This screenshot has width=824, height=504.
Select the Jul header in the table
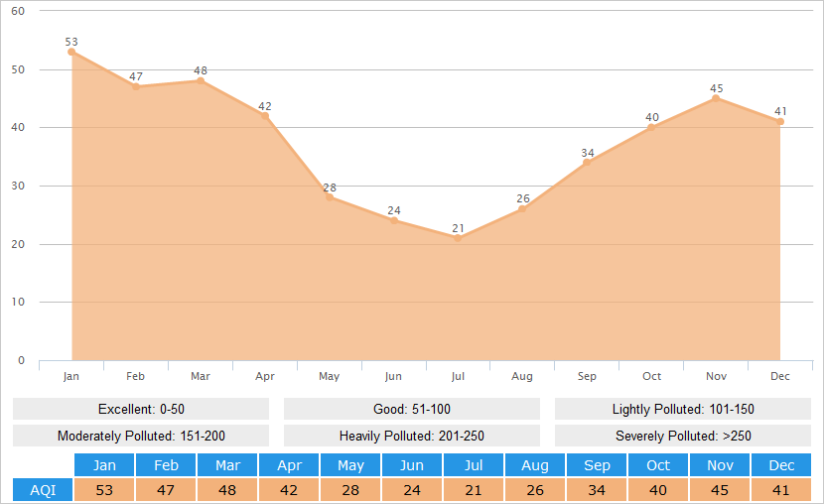click(x=474, y=465)
